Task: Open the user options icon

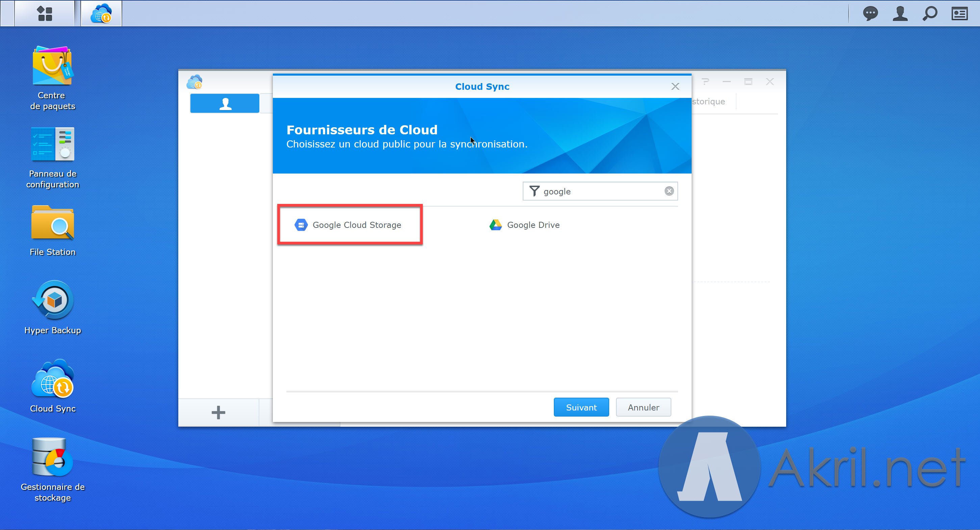Action: click(x=900, y=14)
